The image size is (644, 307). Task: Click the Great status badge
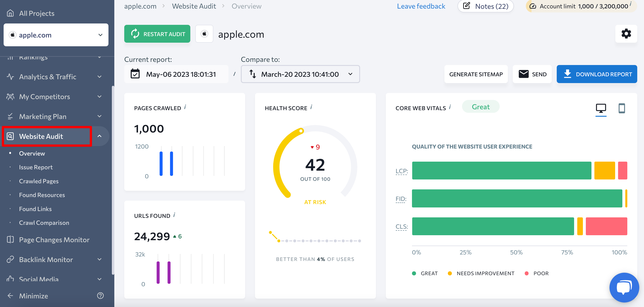pos(481,107)
